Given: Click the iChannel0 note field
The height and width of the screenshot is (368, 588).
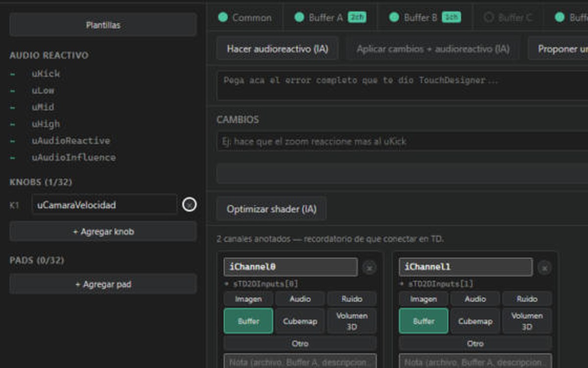Looking at the screenshot, I should coord(300,361).
